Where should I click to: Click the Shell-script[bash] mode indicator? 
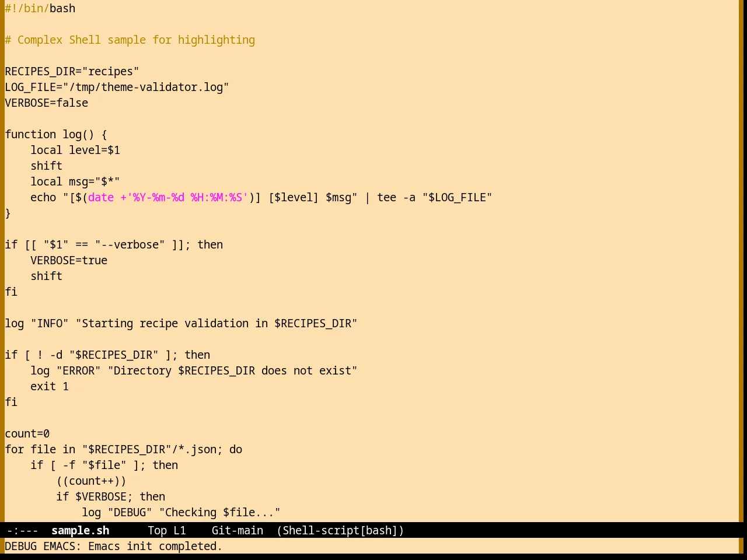click(340, 530)
